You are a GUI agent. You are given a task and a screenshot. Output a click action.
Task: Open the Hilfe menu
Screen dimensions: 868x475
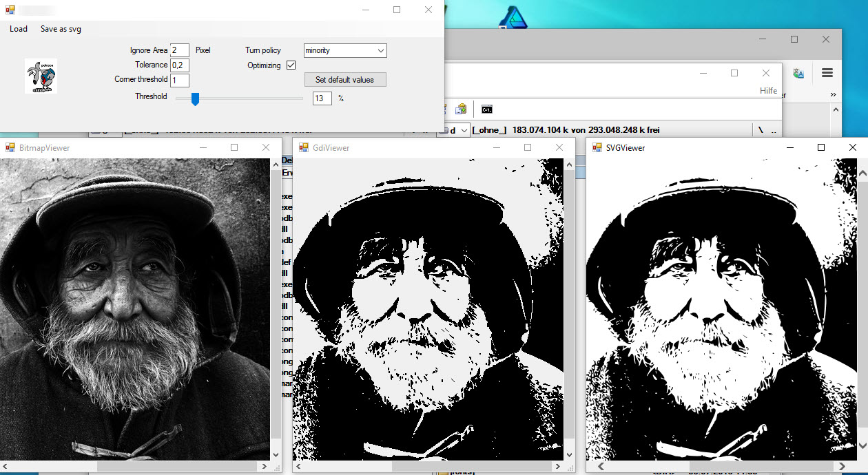coord(768,90)
